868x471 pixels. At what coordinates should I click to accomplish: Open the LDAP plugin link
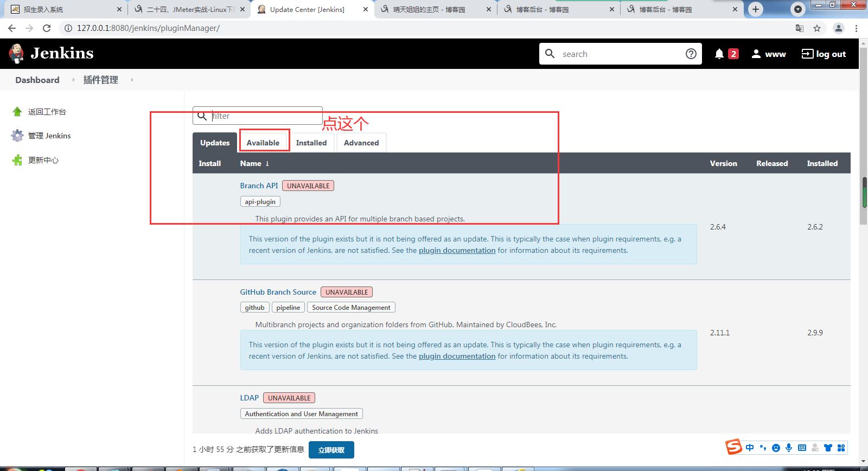pyautogui.click(x=250, y=398)
